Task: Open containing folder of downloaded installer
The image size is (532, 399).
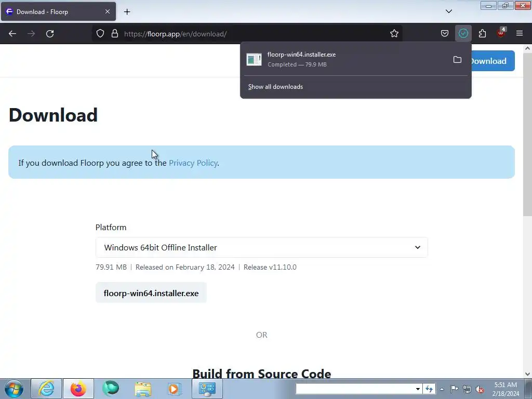Action: (x=457, y=60)
